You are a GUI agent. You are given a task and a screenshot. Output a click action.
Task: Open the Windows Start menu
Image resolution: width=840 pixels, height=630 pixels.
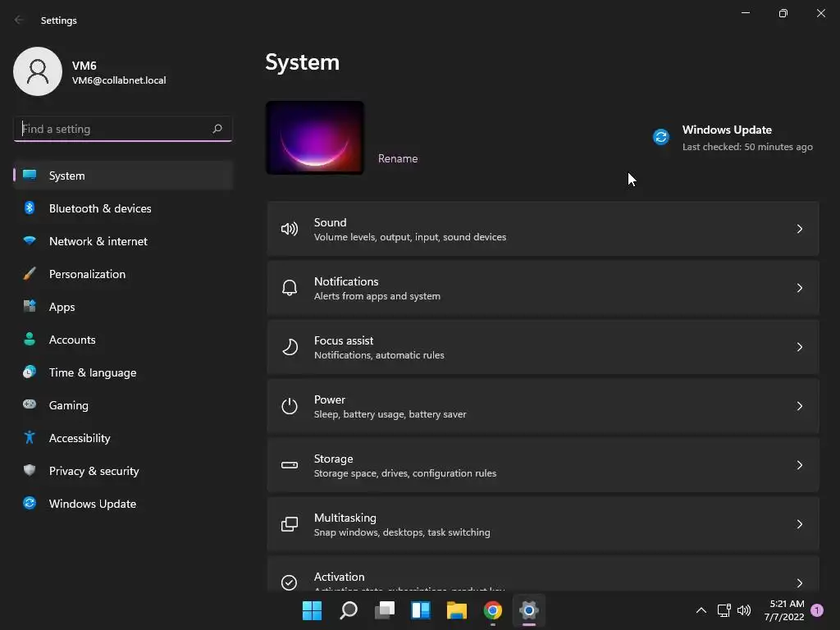click(312, 610)
